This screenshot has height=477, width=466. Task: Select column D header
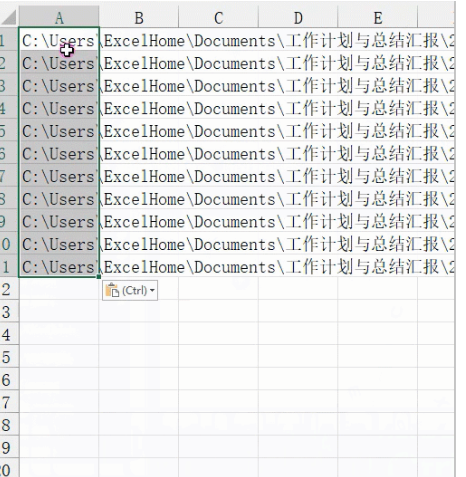coord(298,18)
